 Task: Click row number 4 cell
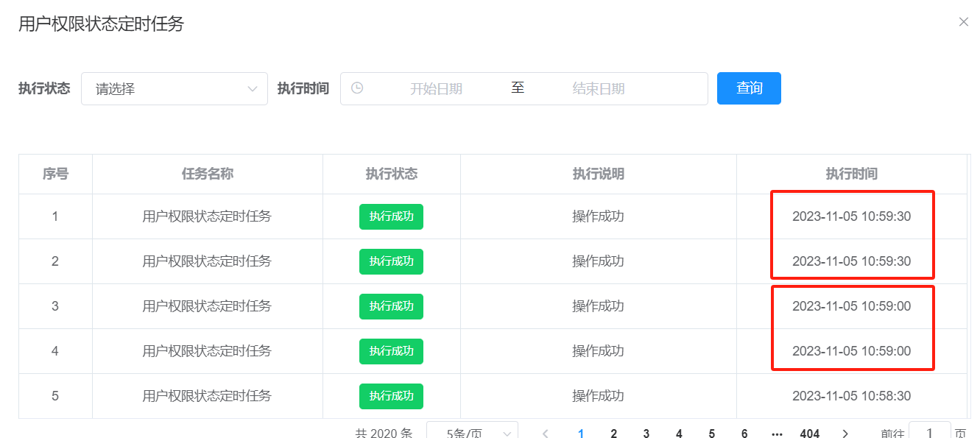tap(55, 351)
